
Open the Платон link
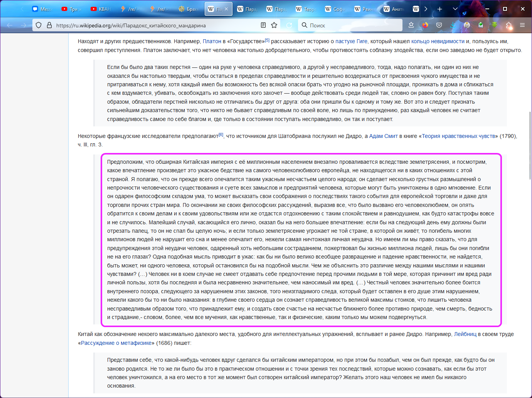click(212, 41)
